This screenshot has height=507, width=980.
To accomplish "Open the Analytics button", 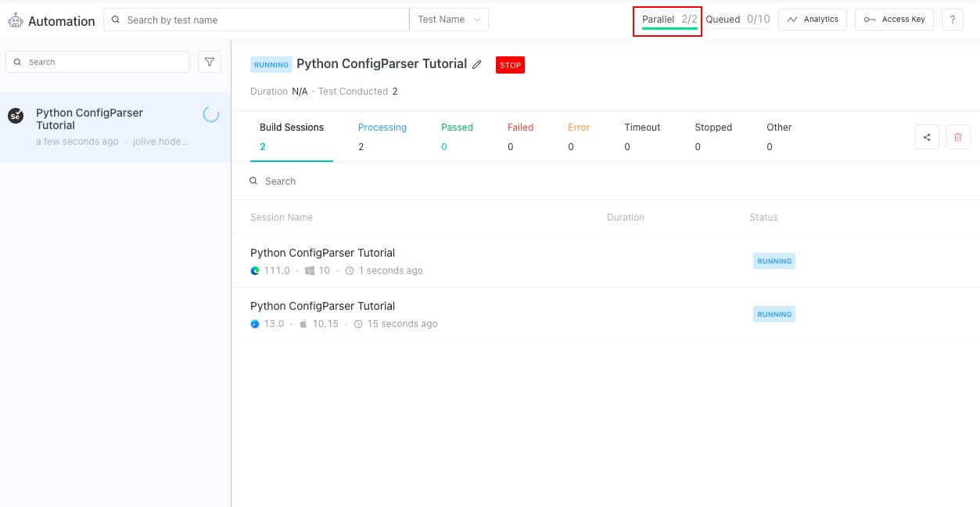I will [813, 20].
